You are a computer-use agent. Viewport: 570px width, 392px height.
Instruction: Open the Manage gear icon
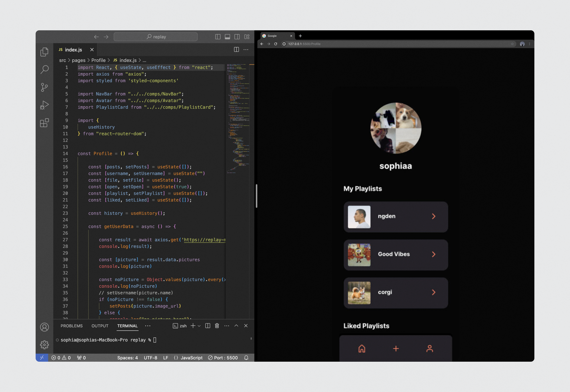[x=44, y=345]
